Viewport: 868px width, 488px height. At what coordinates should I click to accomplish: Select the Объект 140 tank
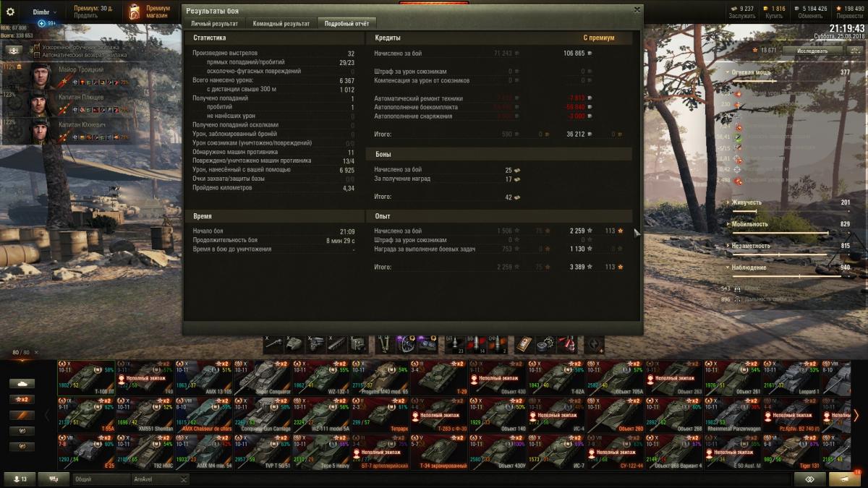[x=498, y=414]
